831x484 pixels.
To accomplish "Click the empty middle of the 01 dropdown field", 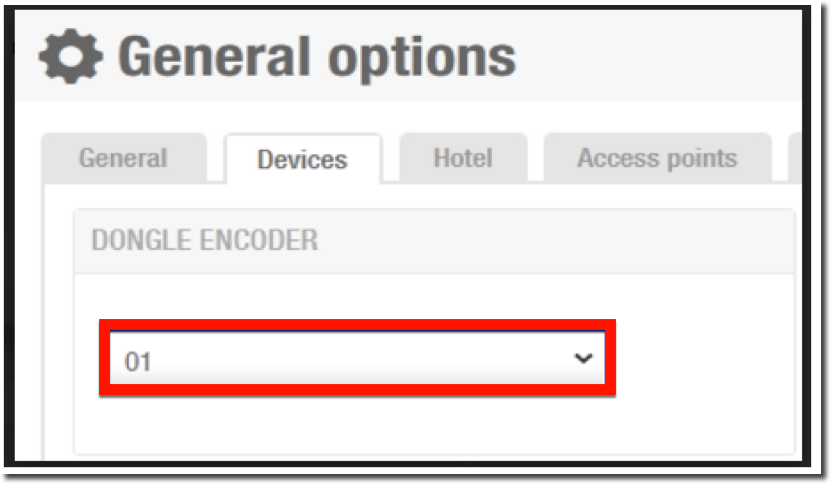I will [x=357, y=358].
